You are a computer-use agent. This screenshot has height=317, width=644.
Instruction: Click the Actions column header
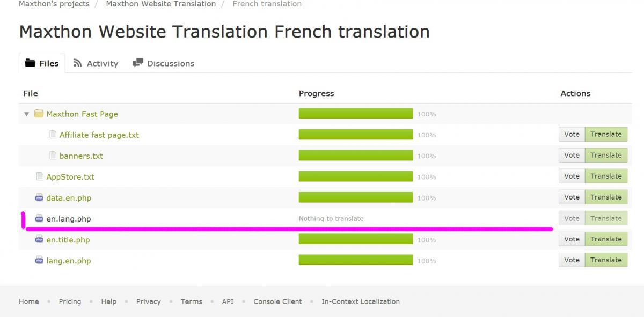coord(575,93)
